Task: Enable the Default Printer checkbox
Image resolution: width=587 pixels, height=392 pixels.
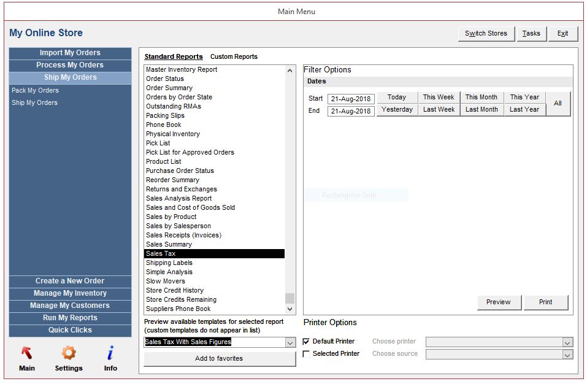Action: [x=306, y=342]
